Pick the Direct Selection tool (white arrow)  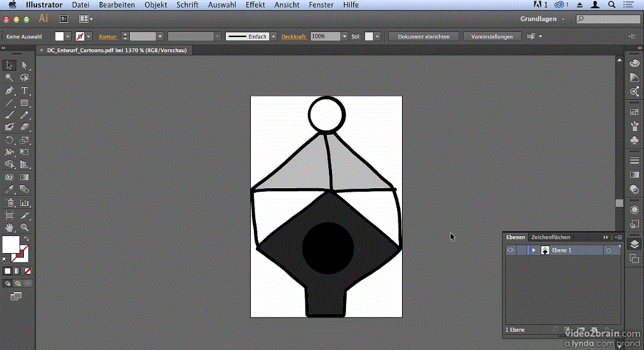[25, 65]
